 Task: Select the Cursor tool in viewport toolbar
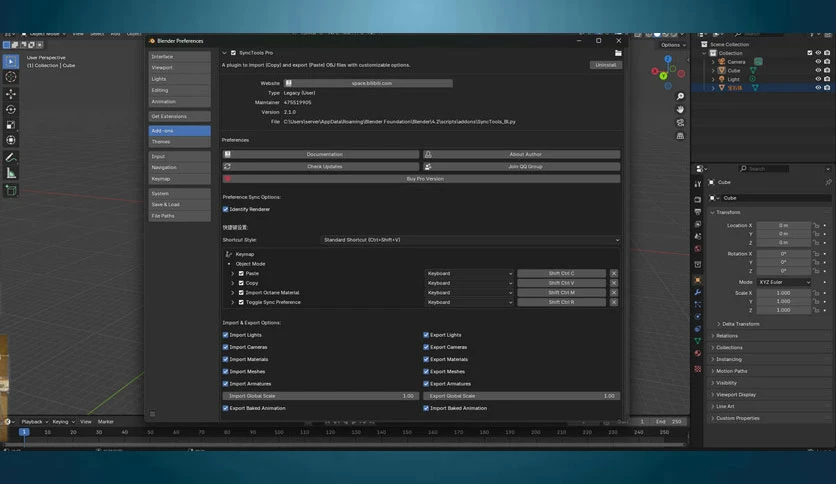point(11,77)
